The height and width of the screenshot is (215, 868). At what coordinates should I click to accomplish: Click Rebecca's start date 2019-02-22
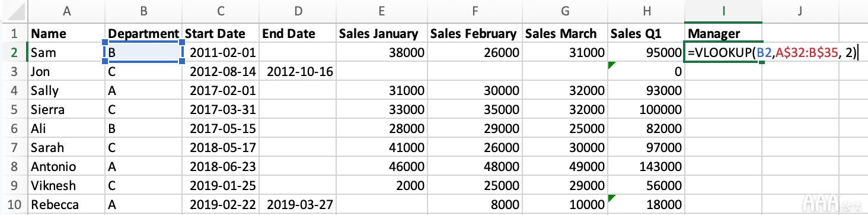[x=221, y=204]
